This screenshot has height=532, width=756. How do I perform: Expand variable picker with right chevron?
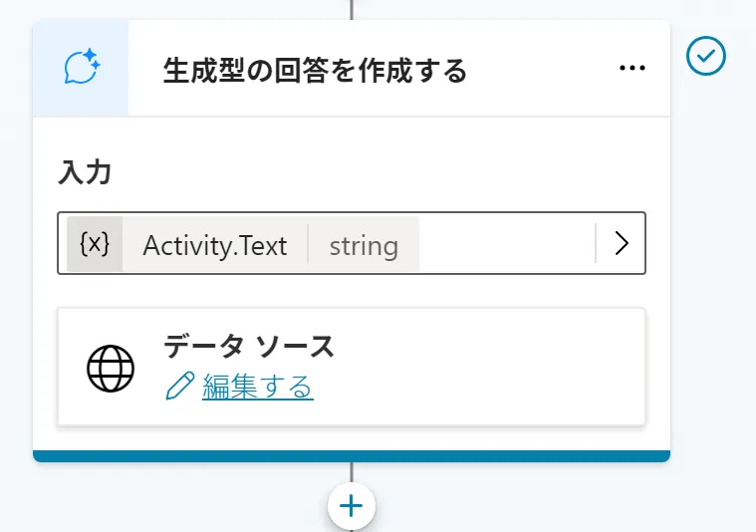[622, 244]
